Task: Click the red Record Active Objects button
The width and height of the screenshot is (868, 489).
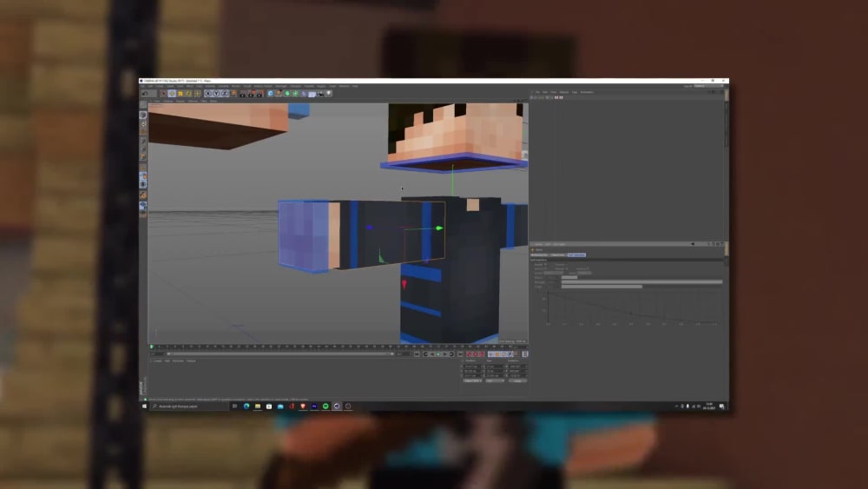Action: tap(469, 354)
